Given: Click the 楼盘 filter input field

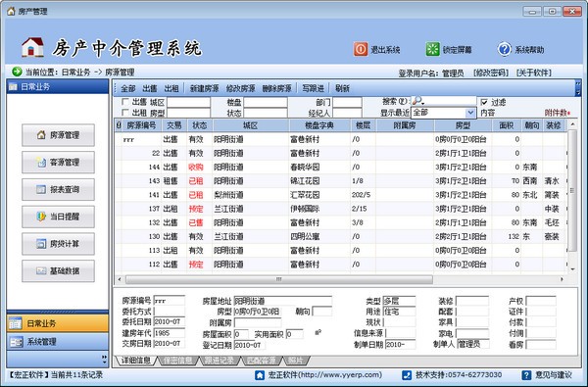Looking at the screenshot, I should (x=266, y=102).
